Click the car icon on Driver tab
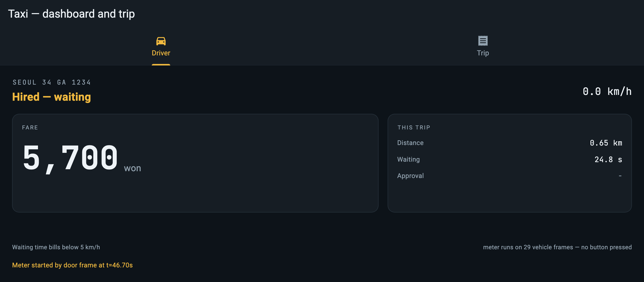This screenshot has height=282, width=644. [x=161, y=41]
